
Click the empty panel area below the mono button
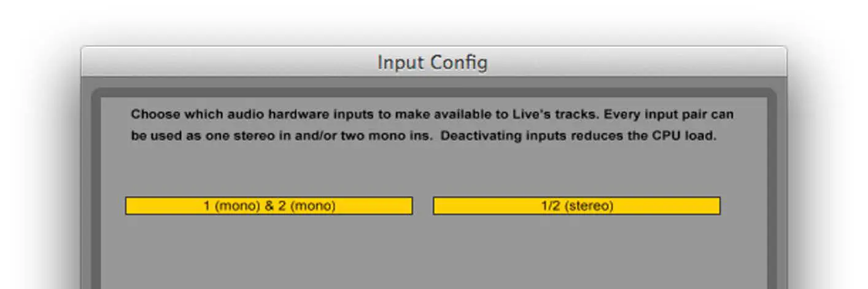(x=269, y=252)
